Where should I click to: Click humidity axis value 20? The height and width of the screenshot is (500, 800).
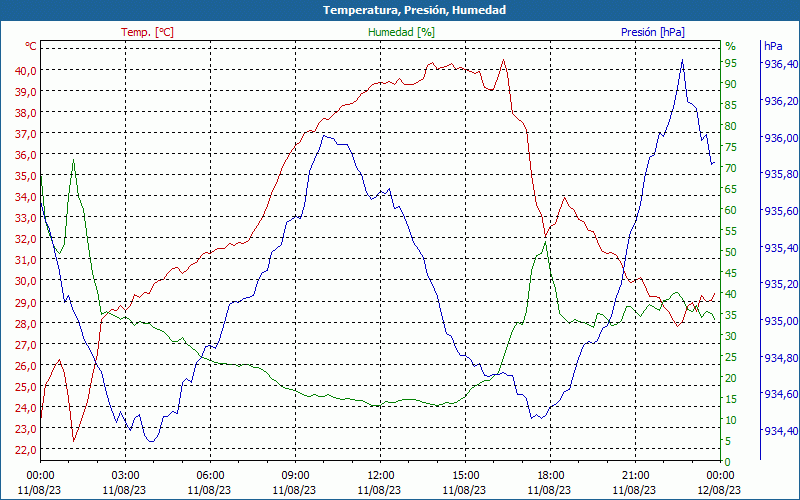pyautogui.click(x=731, y=378)
